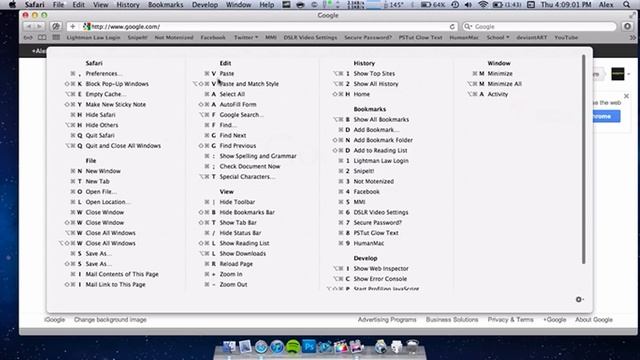The width and height of the screenshot is (640, 360).
Task: Open the Window menu in the menu bar
Action: pyautogui.click(x=238, y=5)
